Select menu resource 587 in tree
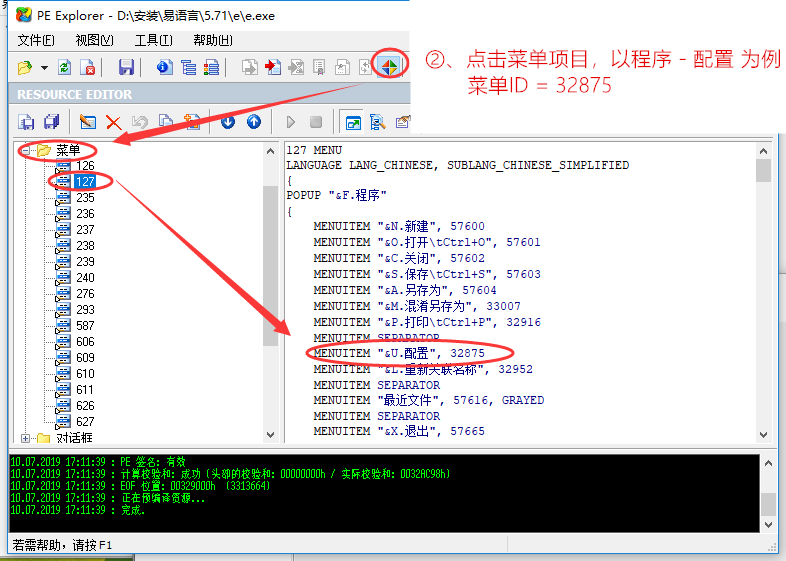 tap(85, 326)
